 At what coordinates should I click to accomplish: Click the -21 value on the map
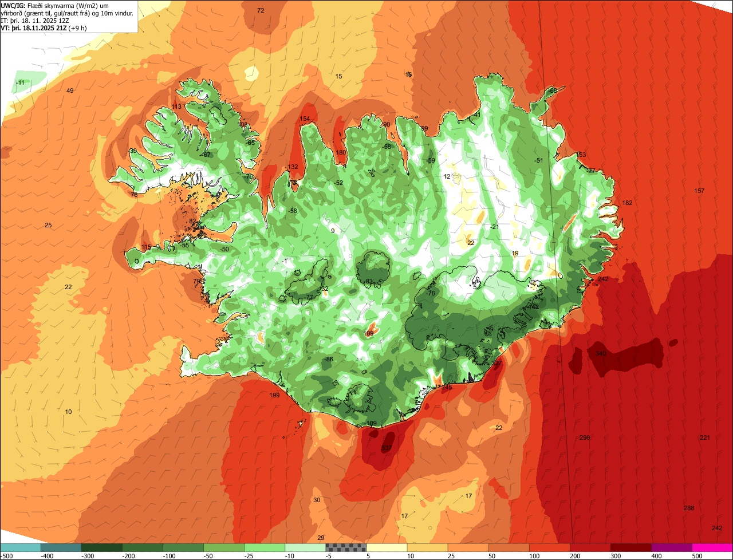point(495,227)
